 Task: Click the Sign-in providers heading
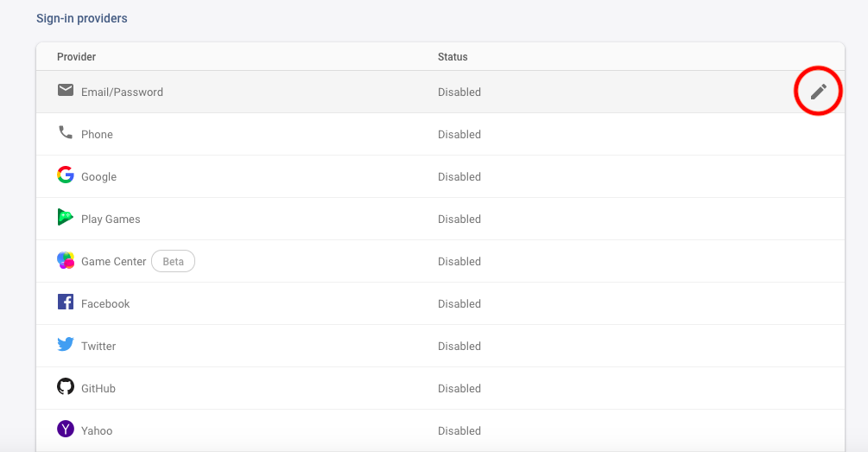click(x=81, y=18)
